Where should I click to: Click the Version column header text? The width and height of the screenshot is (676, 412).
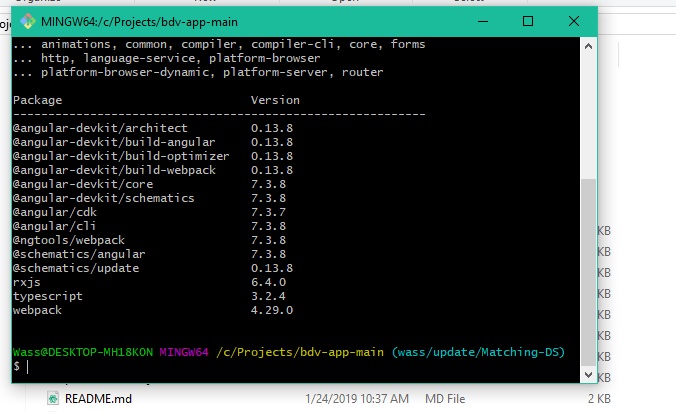(275, 100)
